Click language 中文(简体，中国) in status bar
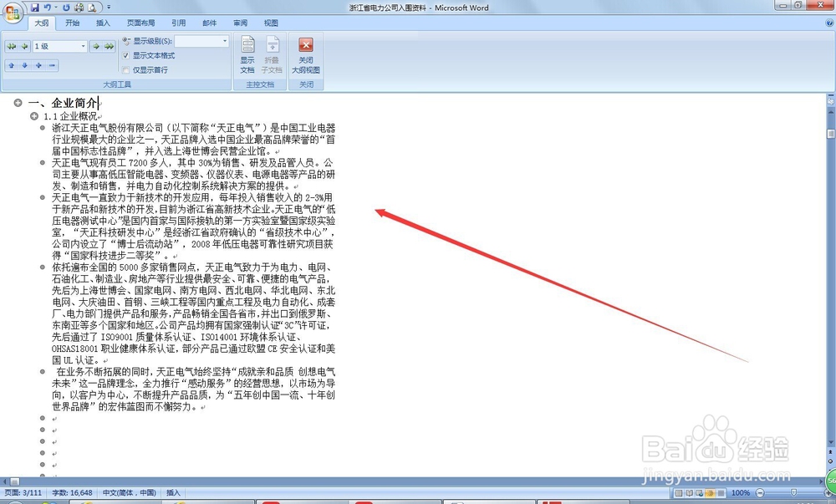836x504 pixels. coord(130,493)
